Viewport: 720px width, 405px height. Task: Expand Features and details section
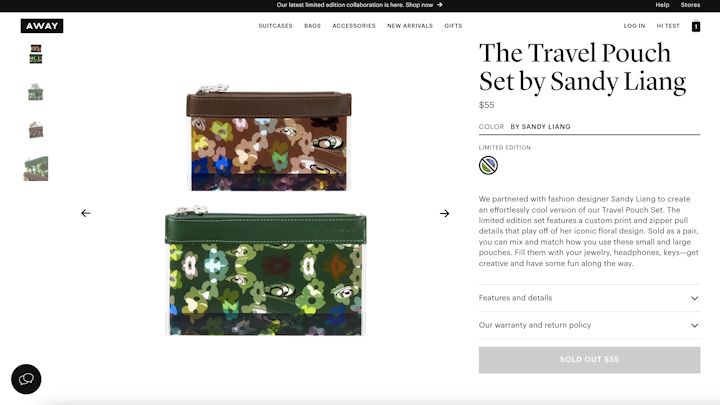(589, 298)
